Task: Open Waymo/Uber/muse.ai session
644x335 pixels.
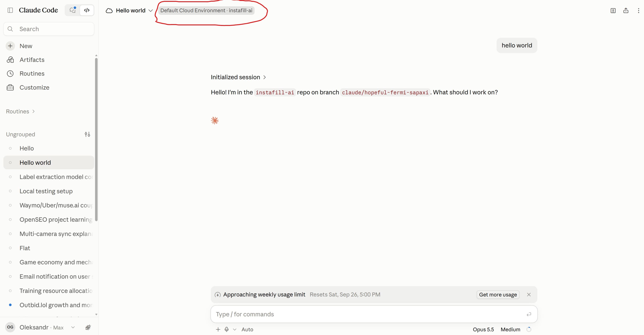Action: pyautogui.click(x=49, y=205)
